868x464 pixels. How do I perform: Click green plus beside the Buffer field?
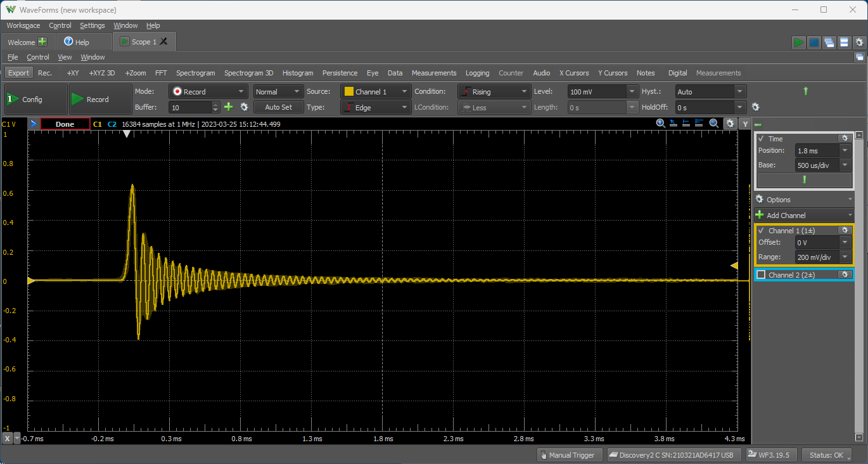229,107
